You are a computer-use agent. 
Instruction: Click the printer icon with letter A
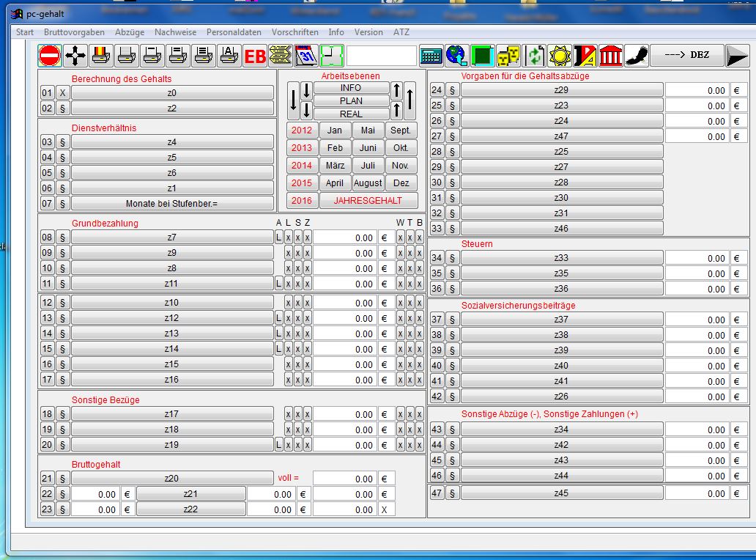point(229,56)
